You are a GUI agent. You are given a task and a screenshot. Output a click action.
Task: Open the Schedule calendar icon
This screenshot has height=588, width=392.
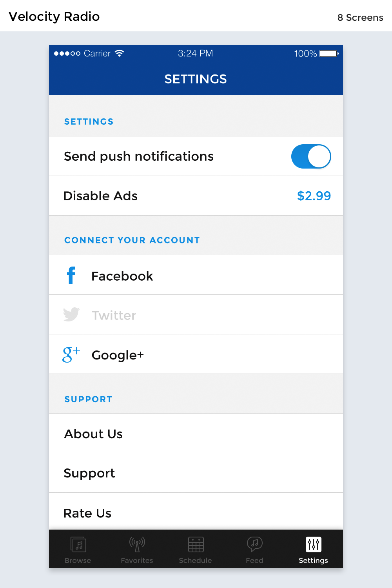pos(196,544)
